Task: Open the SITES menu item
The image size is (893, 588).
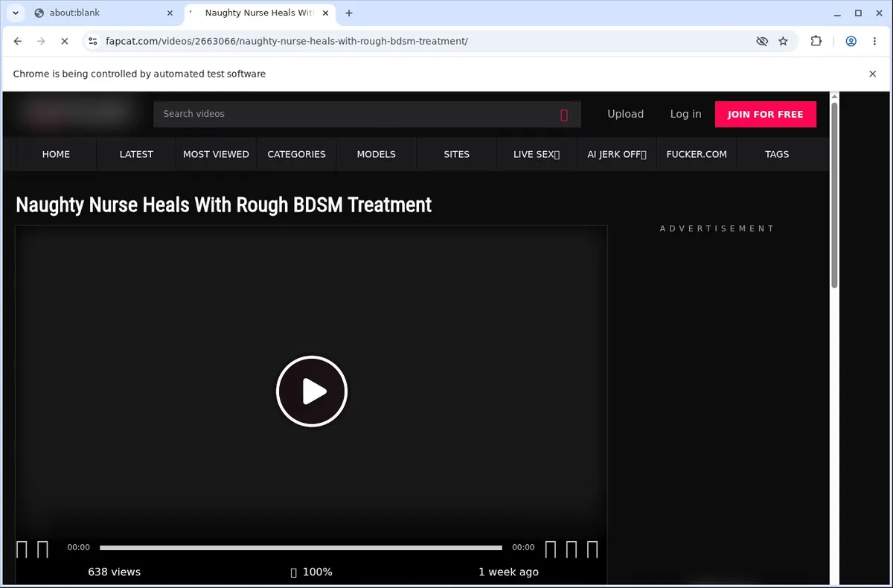Action: pyautogui.click(x=456, y=154)
